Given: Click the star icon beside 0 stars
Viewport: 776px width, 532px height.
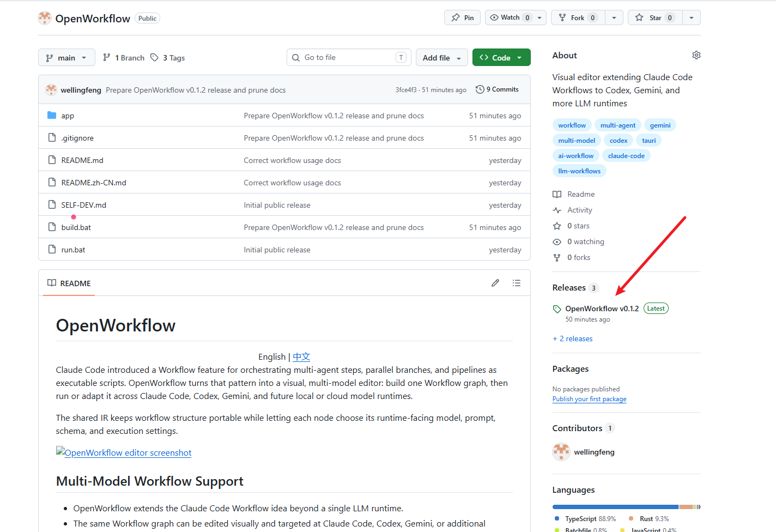Looking at the screenshot, I should tap(557, 226).
